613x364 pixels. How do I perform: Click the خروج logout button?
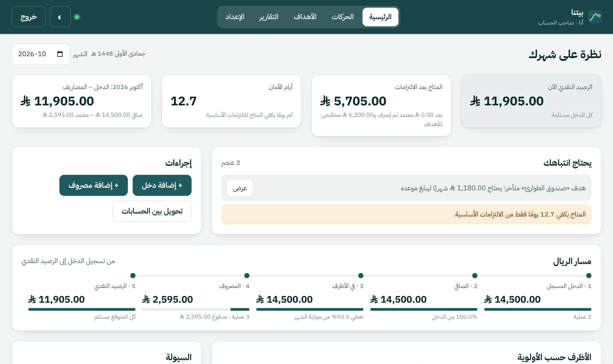[x=29, y=17]
